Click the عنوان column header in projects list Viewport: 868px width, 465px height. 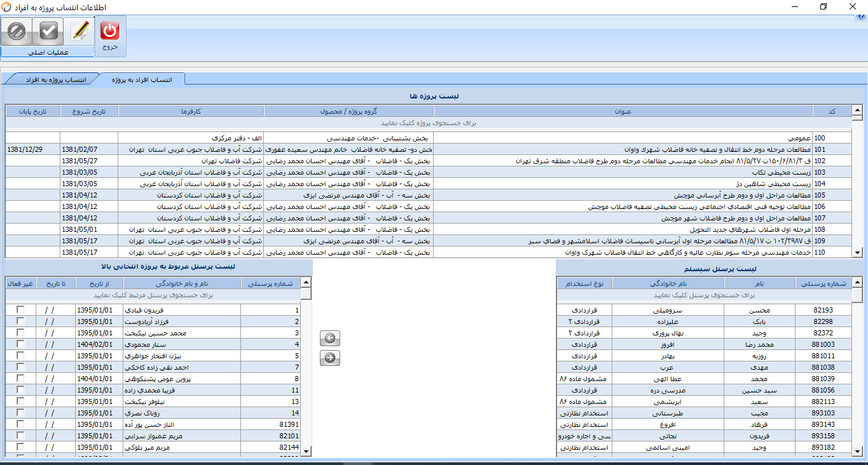(623, 111)
